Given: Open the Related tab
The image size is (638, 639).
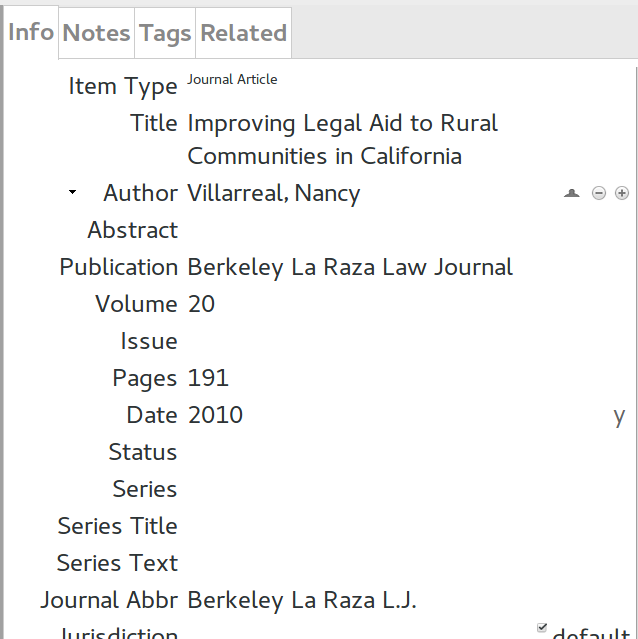Looking at the screenshot, I should pyautogui.click(x=244, y=33).
